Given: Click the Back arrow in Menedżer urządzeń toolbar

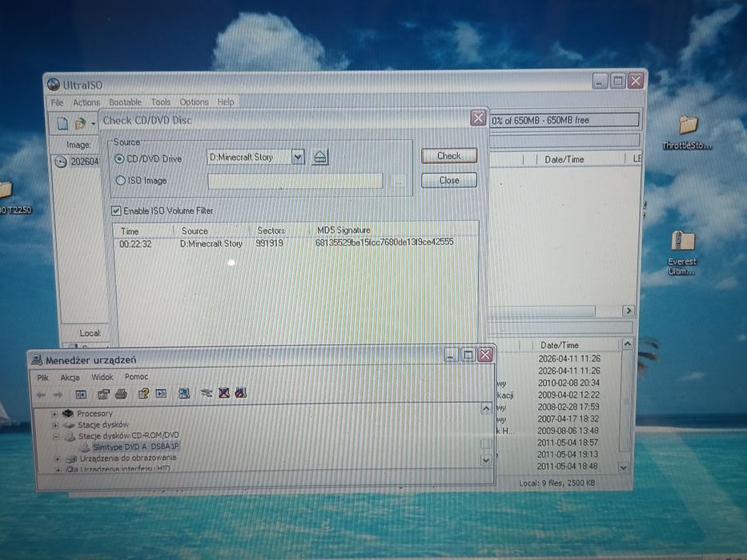Looking at the screenshot, I should [x=42, y=394].
